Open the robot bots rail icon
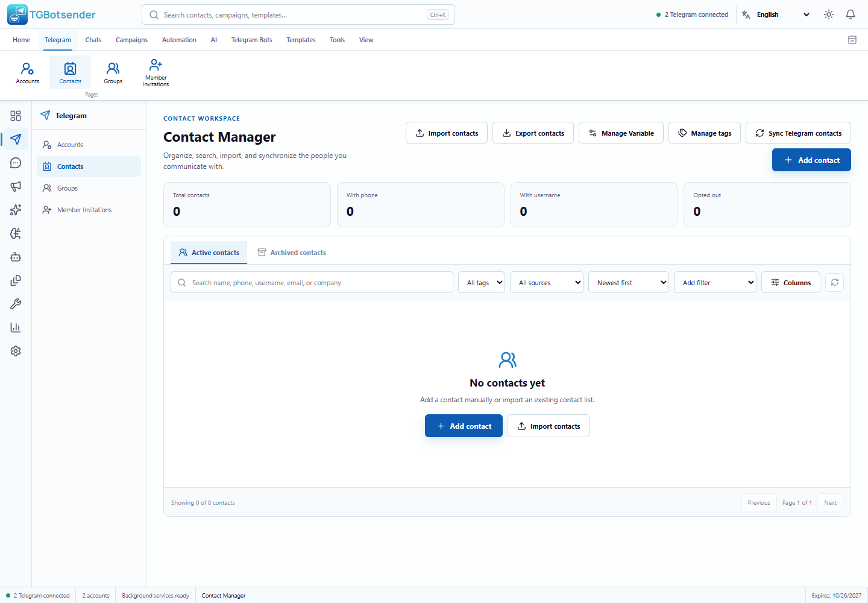Screen dimensions: 868x603 [16, 257]
